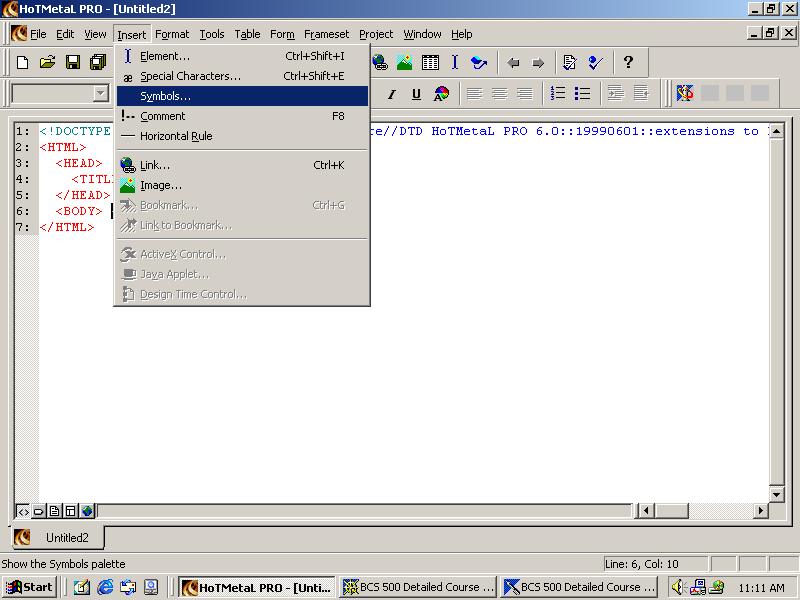Open the Windows Start menu
The image size is (800, 600).
[29, 587]
